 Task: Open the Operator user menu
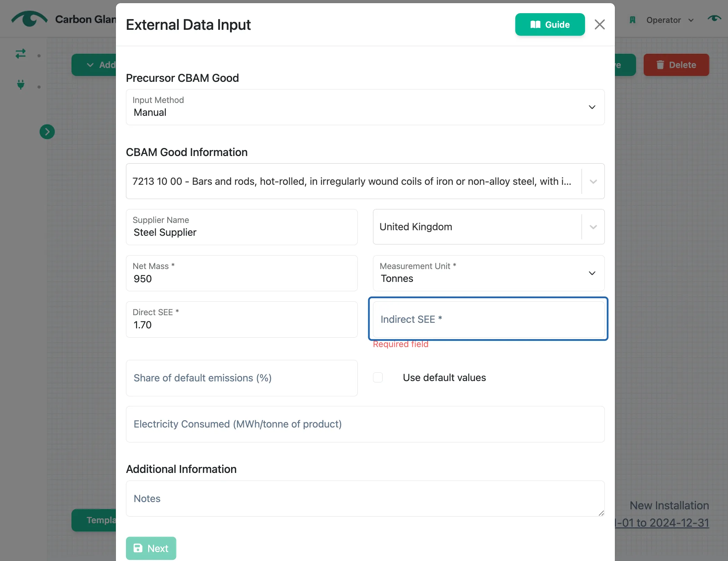670,20
